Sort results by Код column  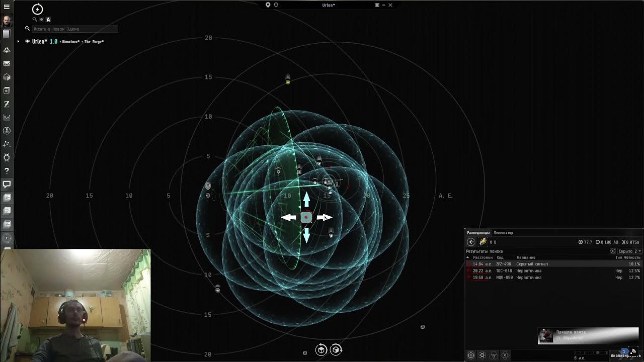(x=500, y=257)
